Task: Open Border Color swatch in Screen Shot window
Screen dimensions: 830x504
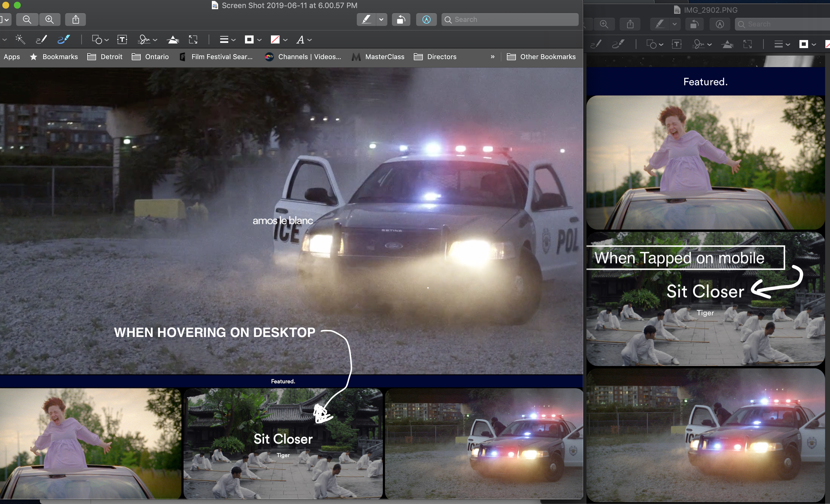Action: point(249,40)
